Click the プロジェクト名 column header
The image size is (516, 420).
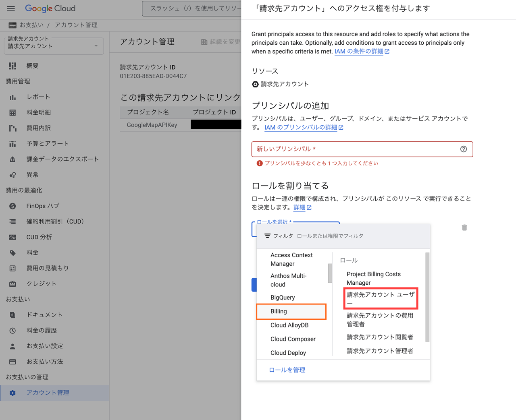click(148, 112)
